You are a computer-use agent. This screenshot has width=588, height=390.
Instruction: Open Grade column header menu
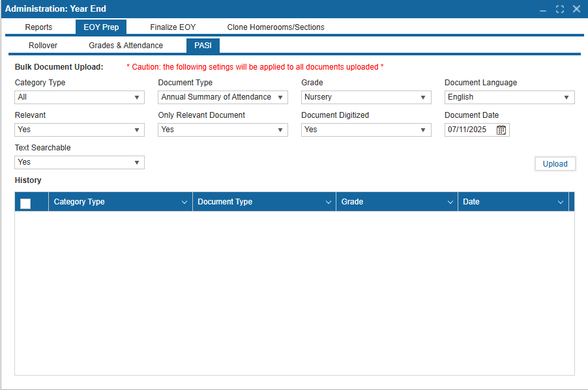[450, 202]
